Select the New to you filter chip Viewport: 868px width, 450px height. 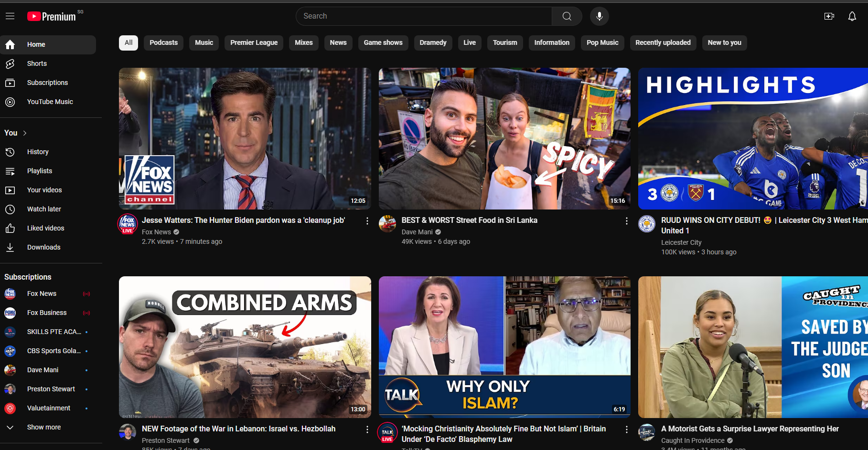(x=725, y=43)
